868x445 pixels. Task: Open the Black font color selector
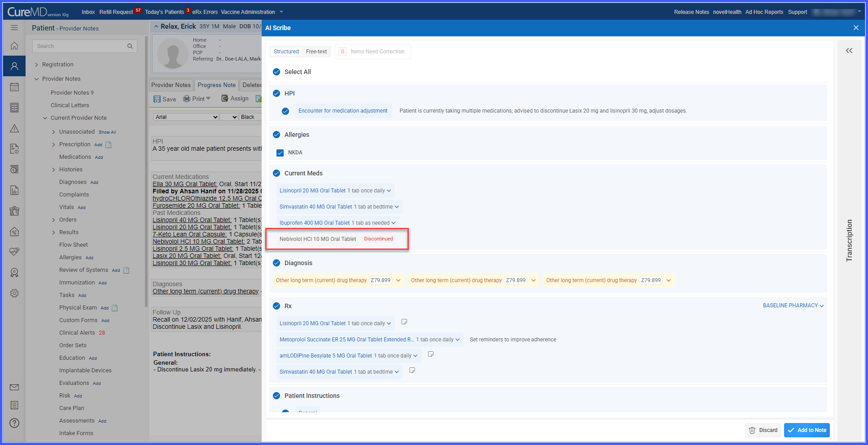coord(250,117)
